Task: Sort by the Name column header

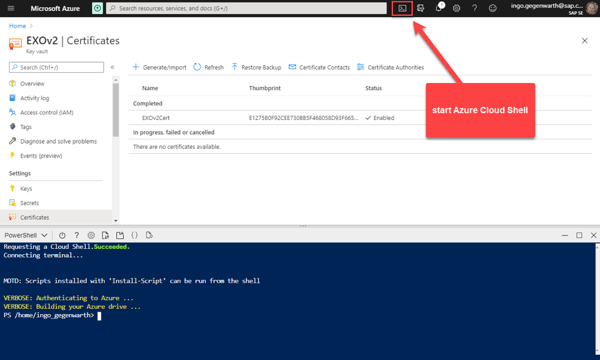Action: click(150, 88)
